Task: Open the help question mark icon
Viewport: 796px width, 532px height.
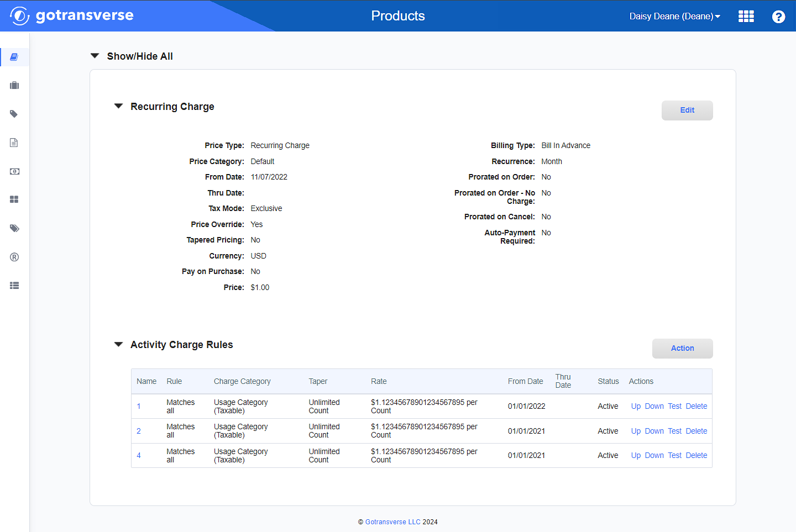Action: pos(778,17)
